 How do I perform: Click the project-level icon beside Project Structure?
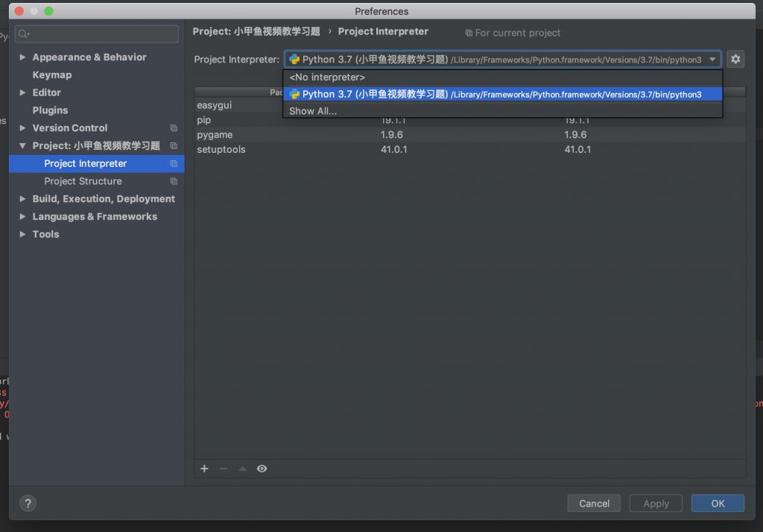pos(174,181)
